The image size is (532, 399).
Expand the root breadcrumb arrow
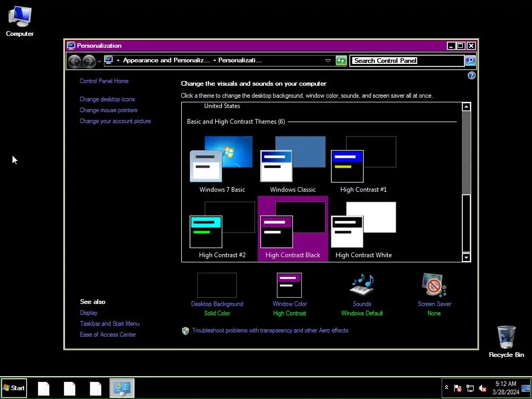pos(118,60)
